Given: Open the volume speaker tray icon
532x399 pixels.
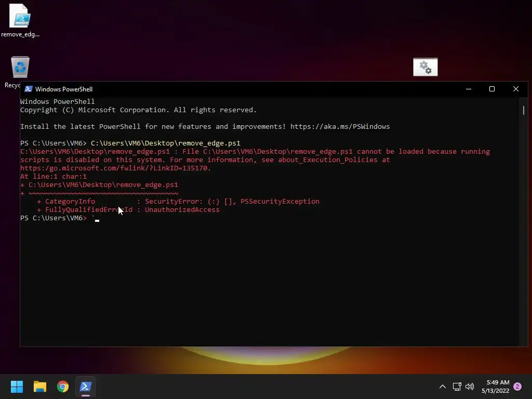Looking at the screenshot, I should 470,387.
